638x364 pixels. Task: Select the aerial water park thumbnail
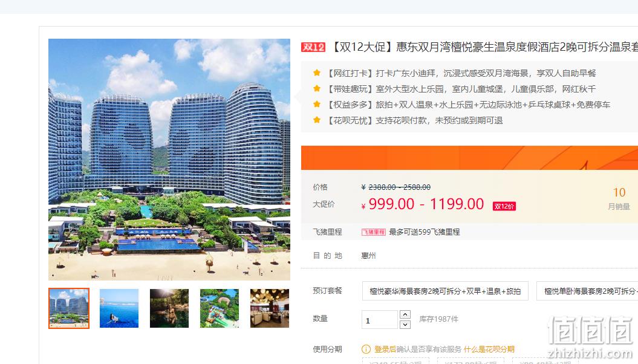tap(220, 308)
